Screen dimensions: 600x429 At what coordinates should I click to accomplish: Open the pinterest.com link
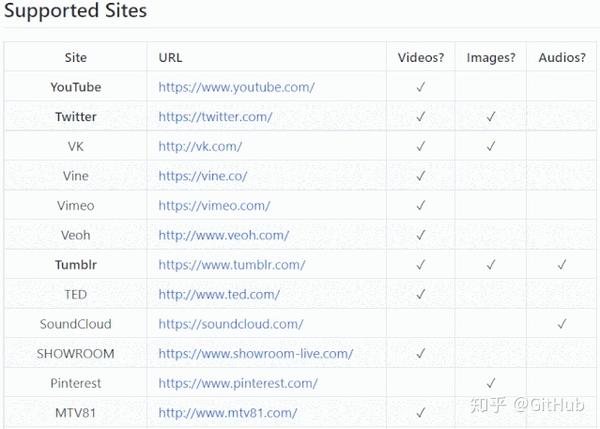click(238, 383)
